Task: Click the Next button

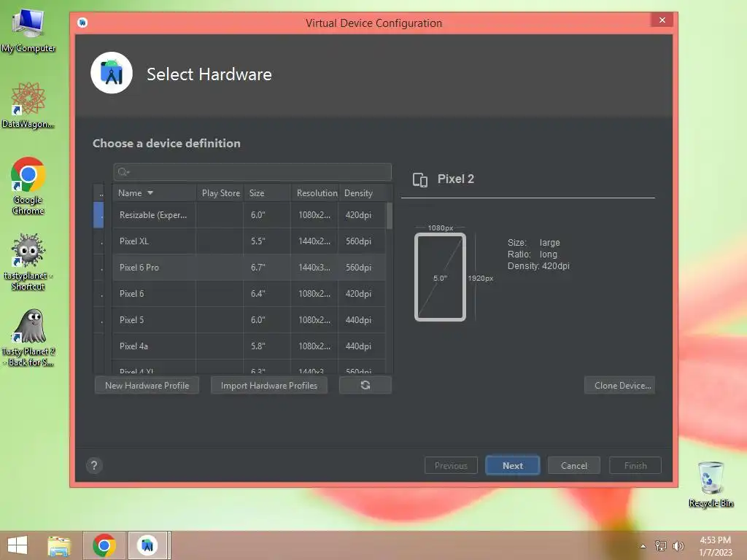Action: tap(512, 465)
